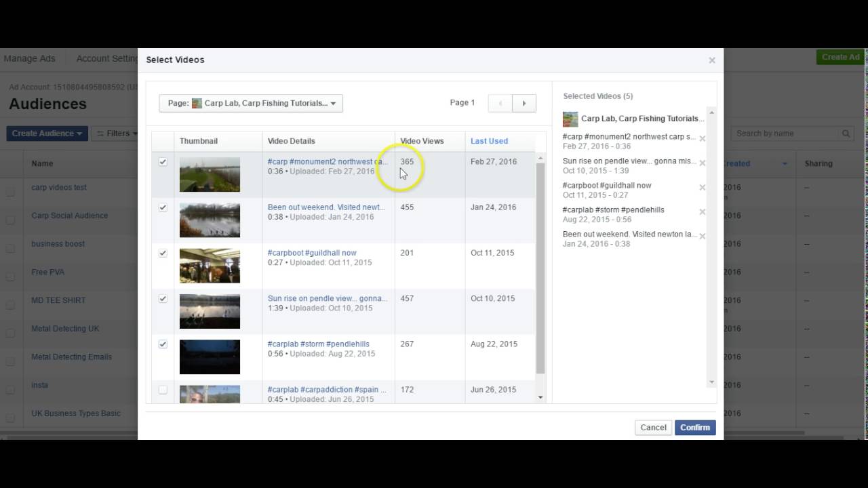Check the #carplab #carpaddiction #spain video

pyautogui.click(x=163, y=390)
